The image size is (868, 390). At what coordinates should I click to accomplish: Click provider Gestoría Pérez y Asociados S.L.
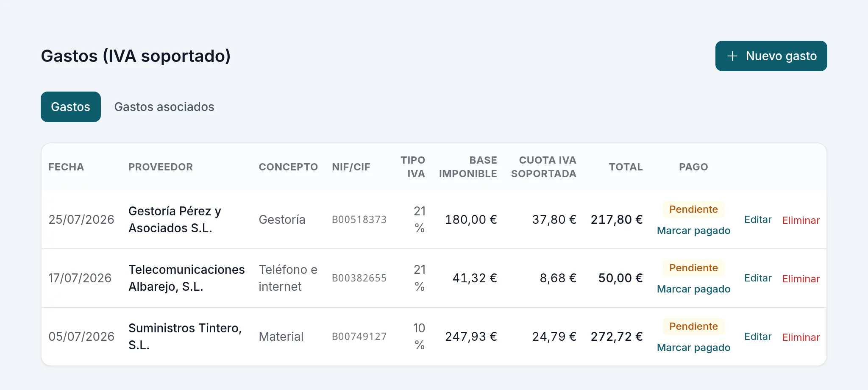[175, 220]
